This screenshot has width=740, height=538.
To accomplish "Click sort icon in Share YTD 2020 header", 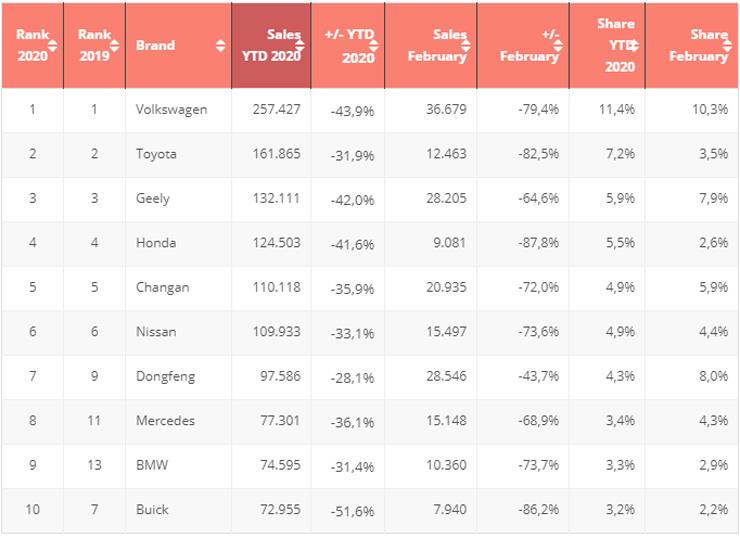I will point(634,45).
